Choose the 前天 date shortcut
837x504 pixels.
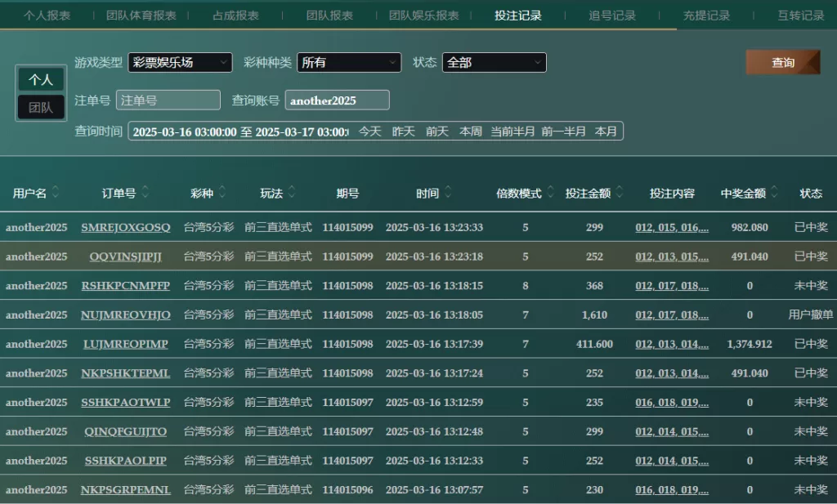point(436,132)
